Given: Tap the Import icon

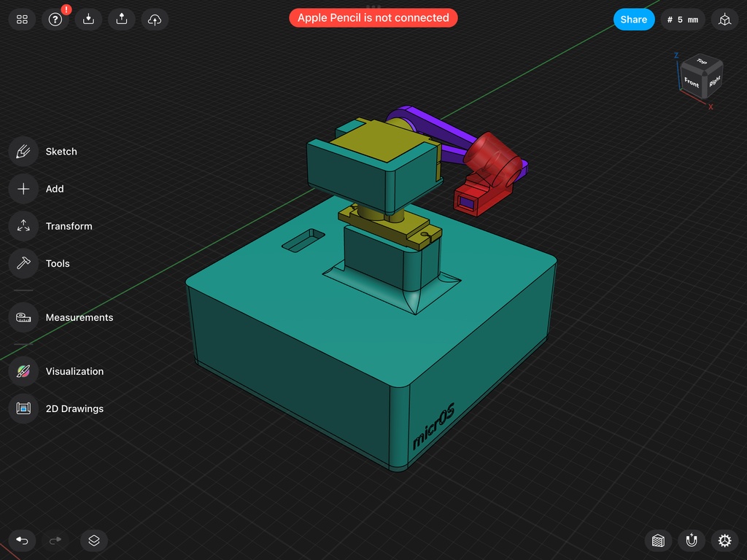Looking at the screenshot, I should 88,20.
